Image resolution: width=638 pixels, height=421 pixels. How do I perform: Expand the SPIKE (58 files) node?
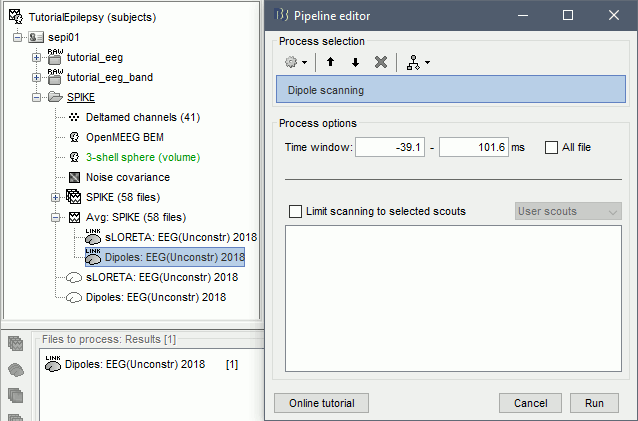(56, 197)
